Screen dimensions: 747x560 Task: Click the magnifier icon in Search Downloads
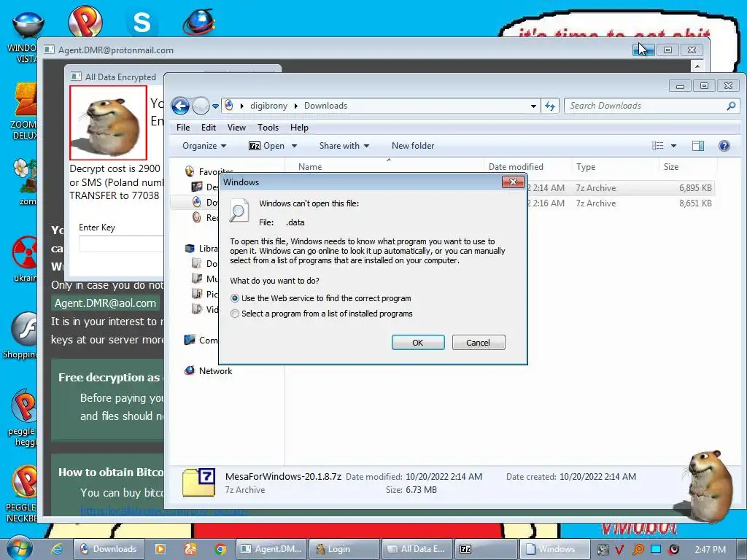[x=731, y=106]
